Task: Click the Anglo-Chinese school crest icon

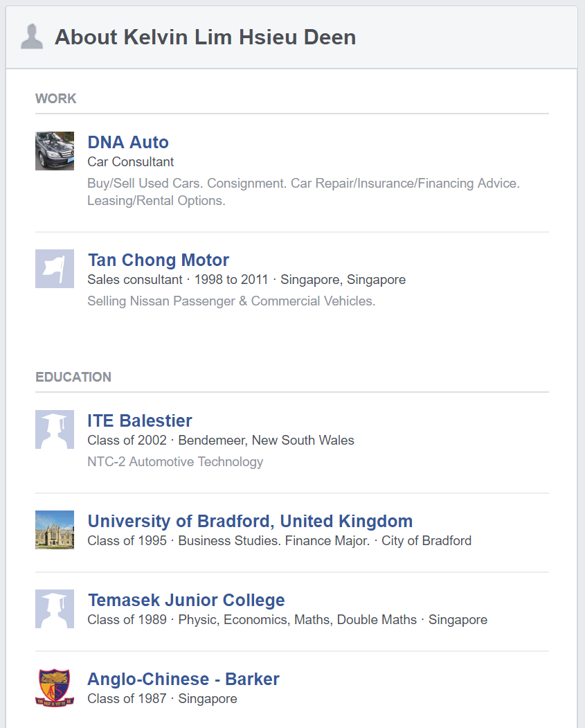Action: [55, 688]
